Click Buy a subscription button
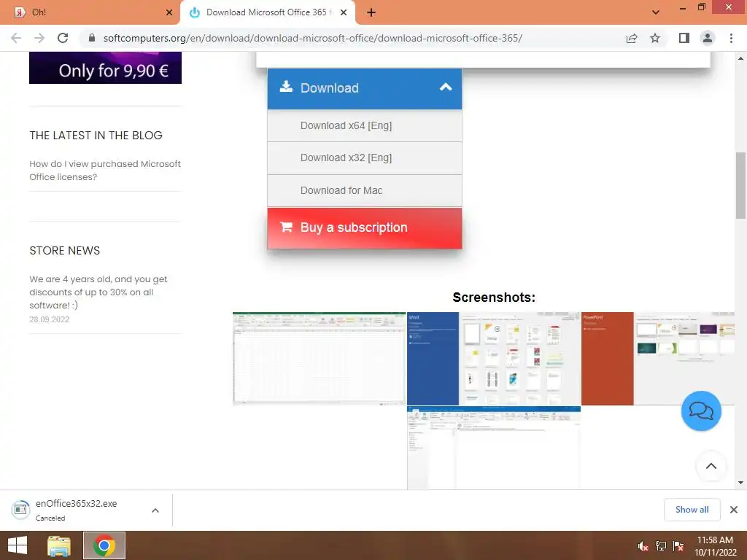 click(365, 228)
